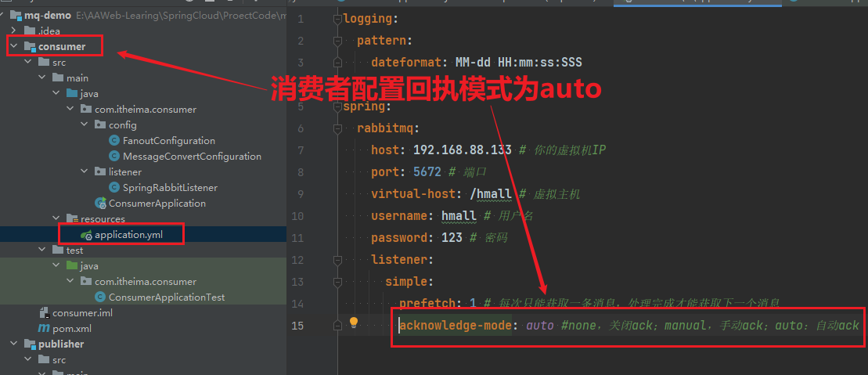Fold the rabbitmq block at line 6
Image resolution: width=868 pixels, height=375 pixels.
coord(337,128)
